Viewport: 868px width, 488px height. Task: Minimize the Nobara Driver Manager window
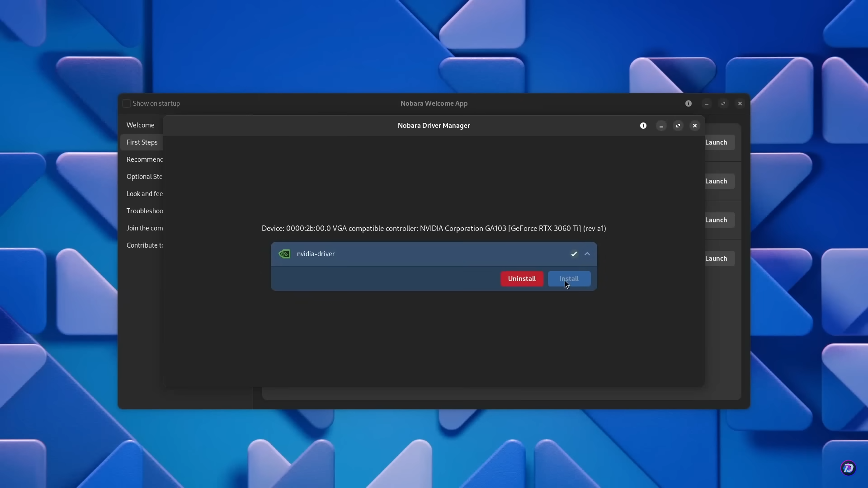click(661, 125)
